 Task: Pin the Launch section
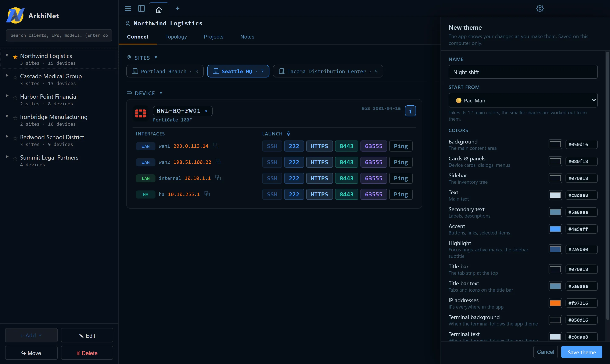[x=288, y=134]
